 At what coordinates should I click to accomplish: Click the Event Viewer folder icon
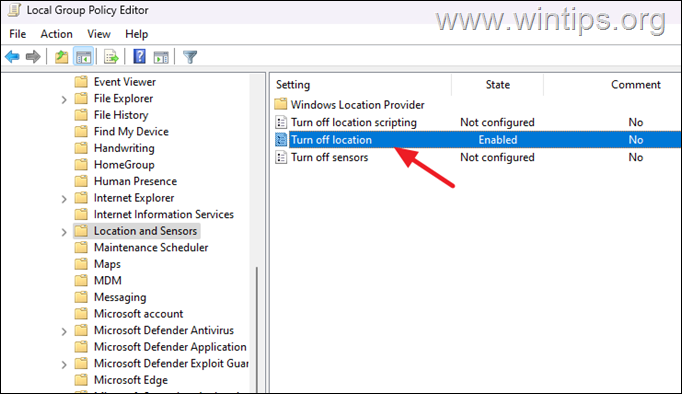(81, 82)
